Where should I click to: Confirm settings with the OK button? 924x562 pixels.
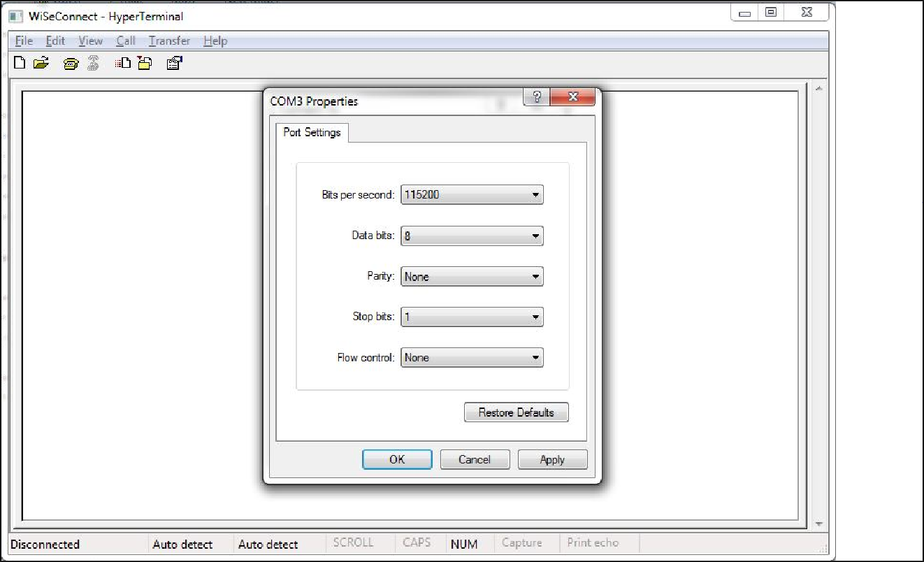(397, 459)
